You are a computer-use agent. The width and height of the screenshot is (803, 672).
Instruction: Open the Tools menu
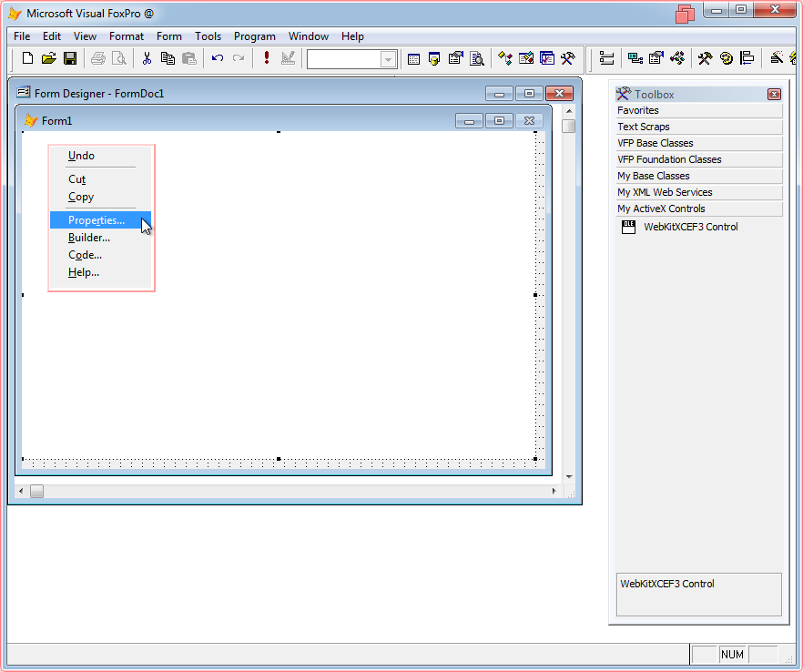[208, 36]
